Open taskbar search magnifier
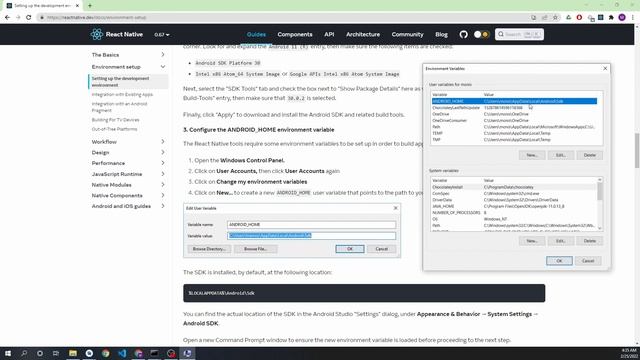640x360 pixels. pos(24,353)
